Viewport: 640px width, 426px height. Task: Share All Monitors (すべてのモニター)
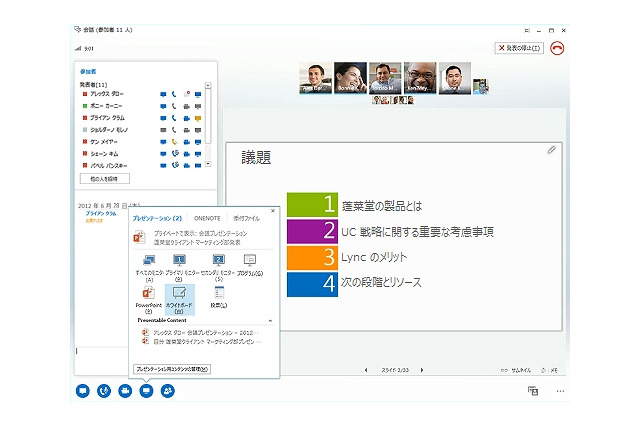pyautogui.click(x=149, y=268)
